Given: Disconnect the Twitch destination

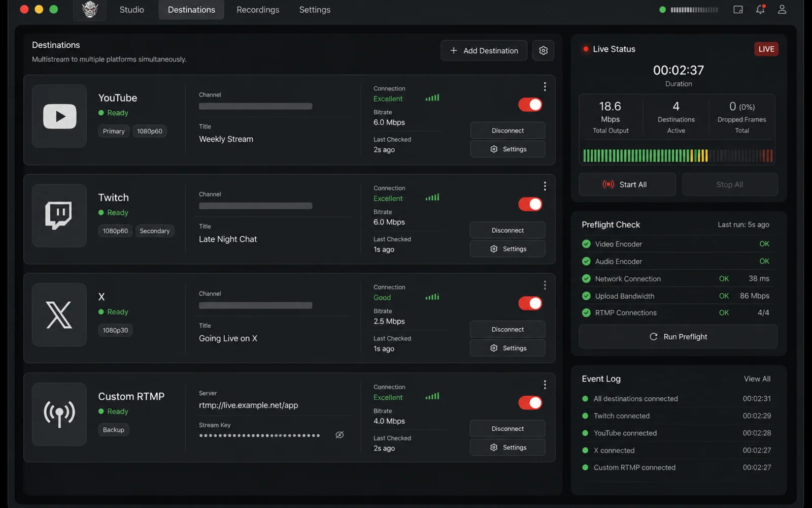Looking at the screenshot, I should pyautogui.click(x=507, y=230).
